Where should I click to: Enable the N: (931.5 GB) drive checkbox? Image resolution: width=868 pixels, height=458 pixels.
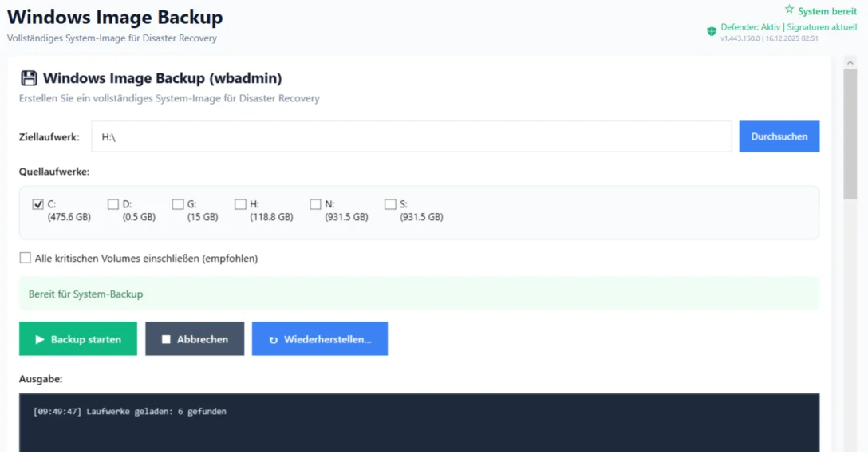pos(315,204)
